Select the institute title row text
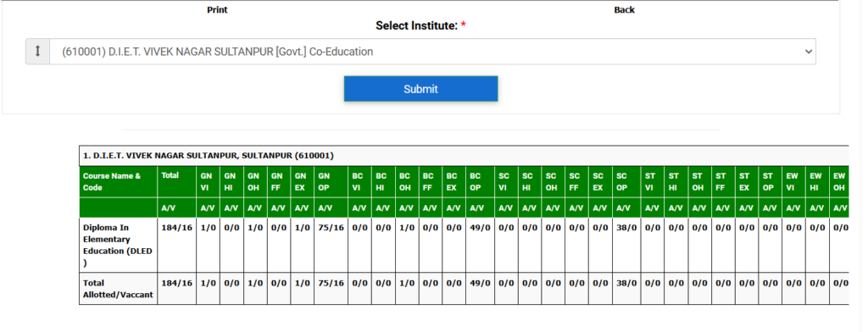Screen dimensions: 868x332 tap(209, 156)
